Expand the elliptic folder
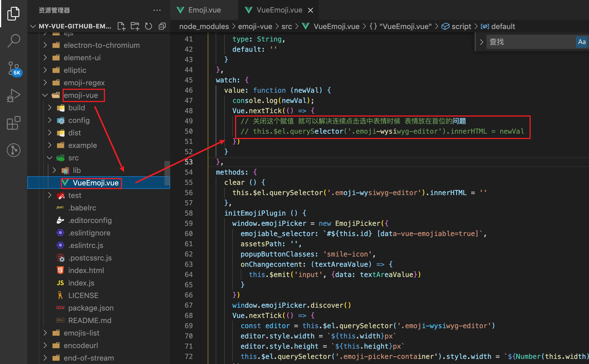589x364 pixels. (99, 70)
